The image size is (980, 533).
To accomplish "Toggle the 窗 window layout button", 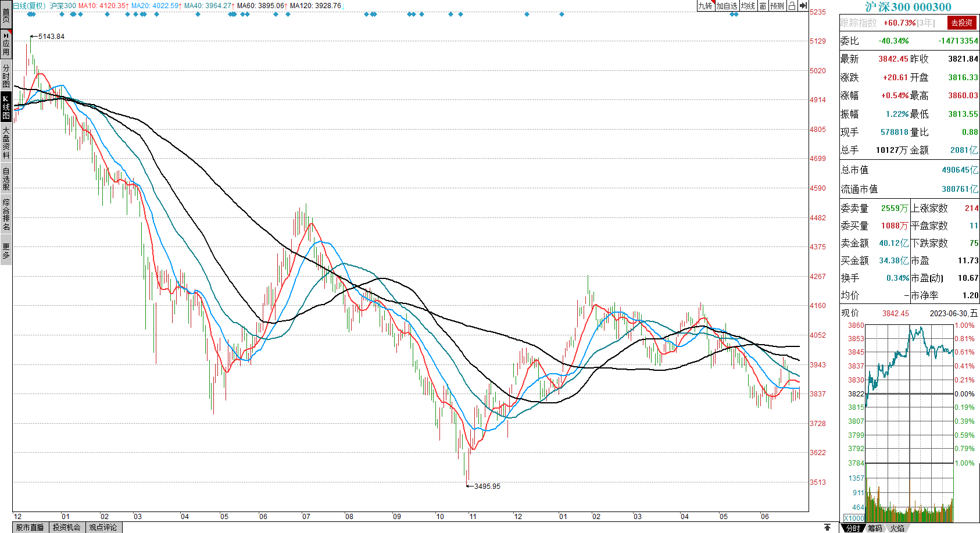I will pyautogui.click(x=763, y=6).
